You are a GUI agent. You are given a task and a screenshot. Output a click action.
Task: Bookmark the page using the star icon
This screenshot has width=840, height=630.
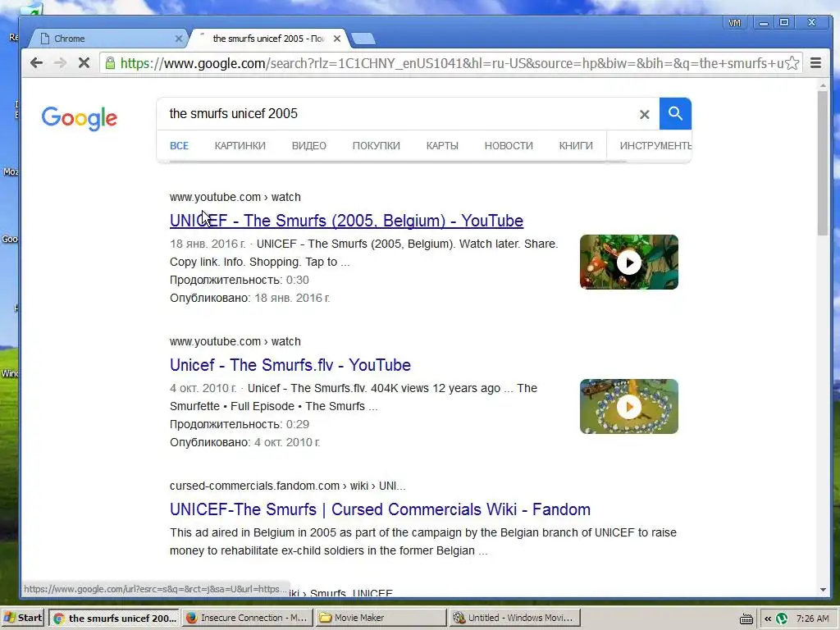pyautogui.click(x=792, y=63)
